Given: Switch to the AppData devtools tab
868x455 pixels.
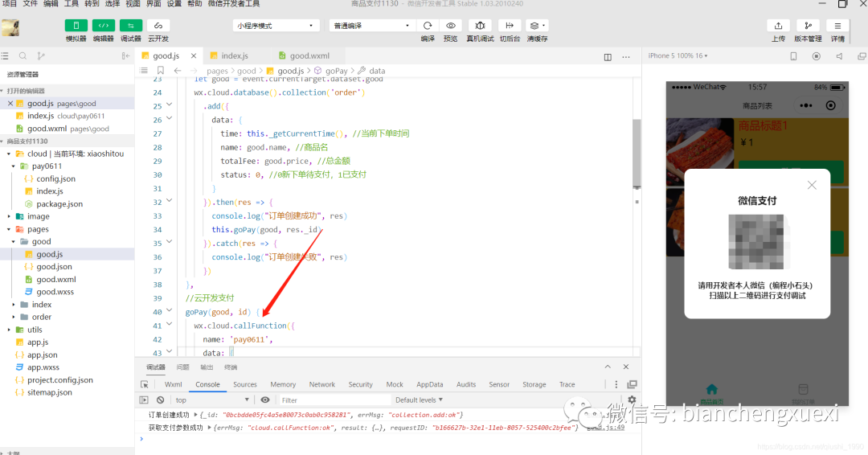Looking at the screenshot, I should 429,384.
